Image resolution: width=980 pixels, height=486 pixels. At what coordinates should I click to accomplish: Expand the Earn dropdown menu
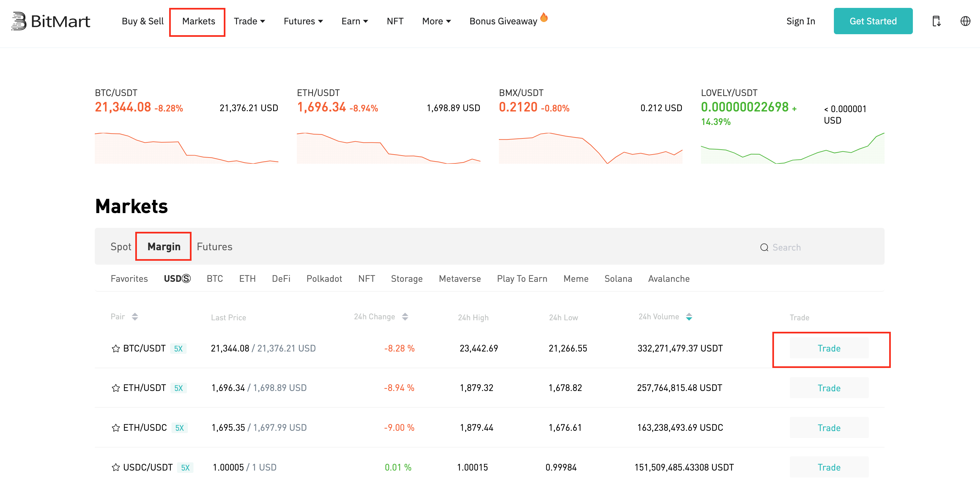click(354, 21)
